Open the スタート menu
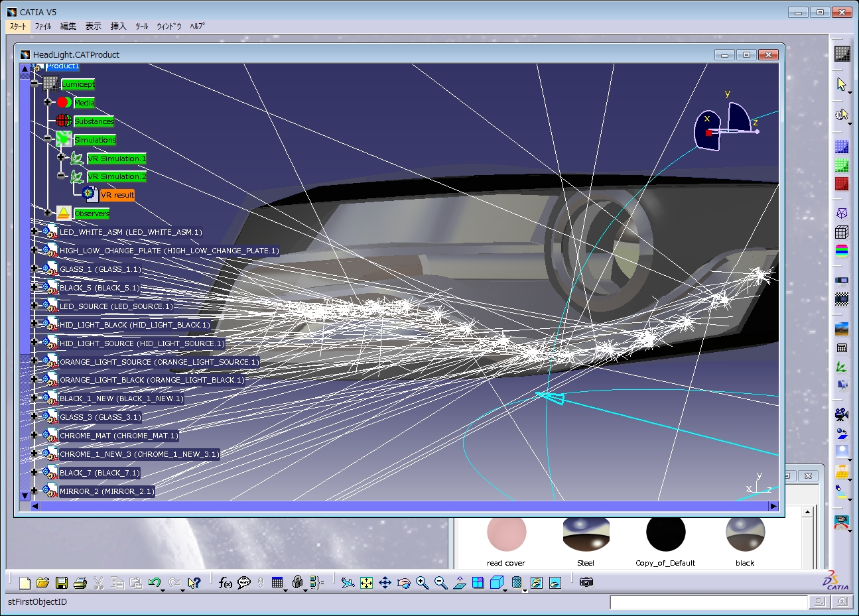This screenshot has height=616, width=859. click(18, 27)
